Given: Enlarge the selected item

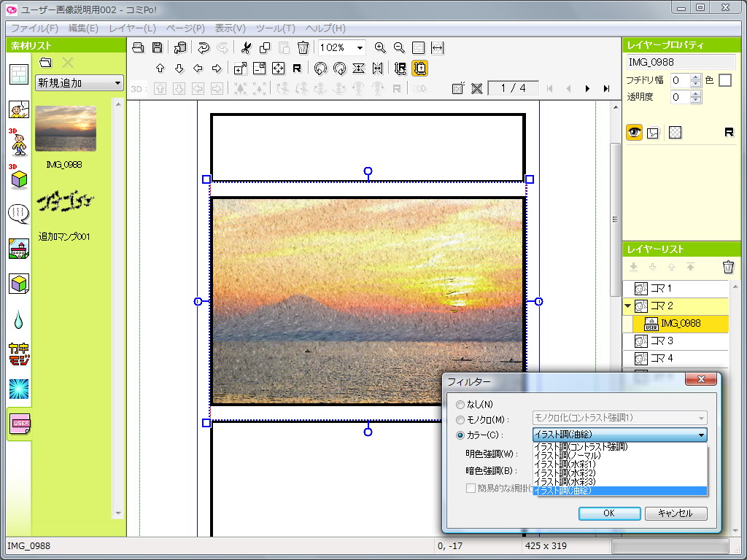Looking at the screenshot, I should point(241,68).
